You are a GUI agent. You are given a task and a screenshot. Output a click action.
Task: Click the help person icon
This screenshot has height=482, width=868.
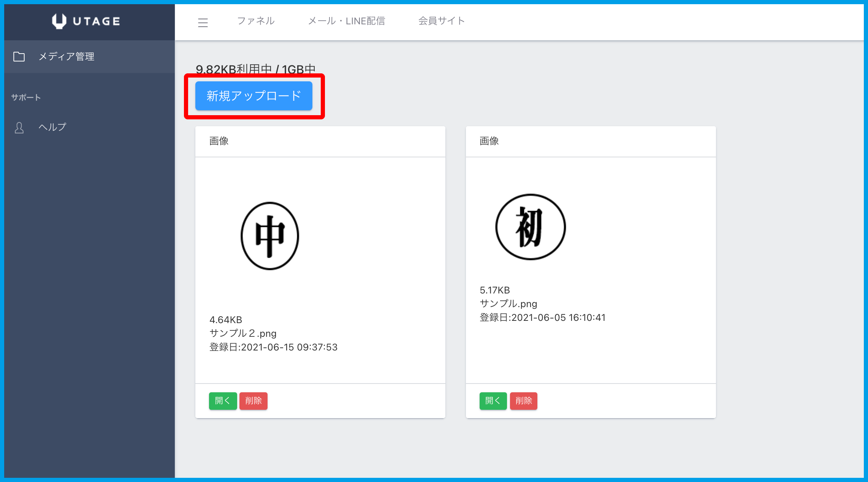click(x=19, y=127)
